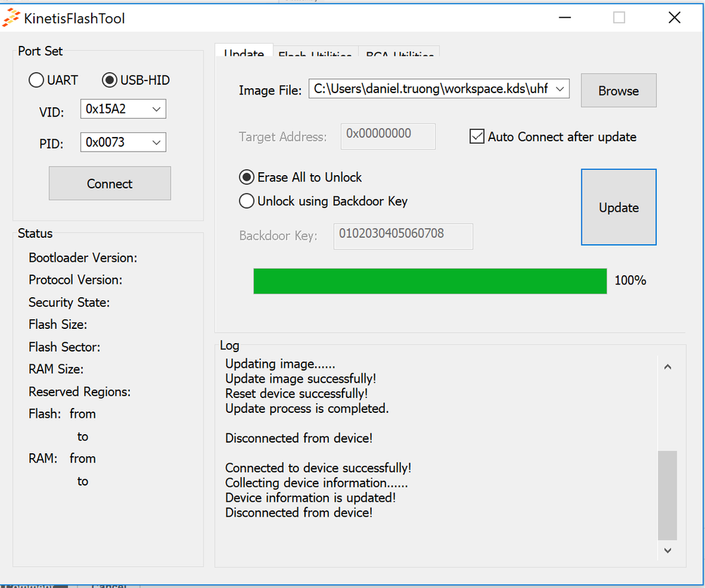This screenshot has width=705, height=588.
Task: Choose Unlock using Backdoor Key option
Action: pos(247,200)
